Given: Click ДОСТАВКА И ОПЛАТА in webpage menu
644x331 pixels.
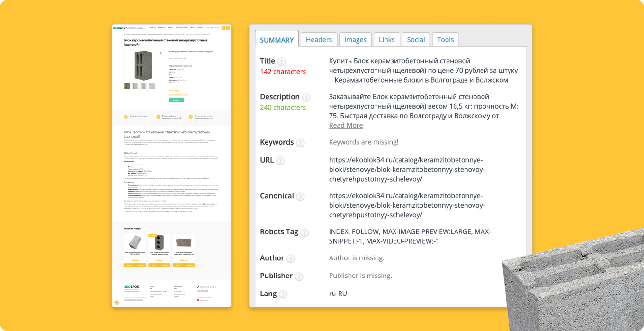Looking at the screenshot, I should click(182, 28).
